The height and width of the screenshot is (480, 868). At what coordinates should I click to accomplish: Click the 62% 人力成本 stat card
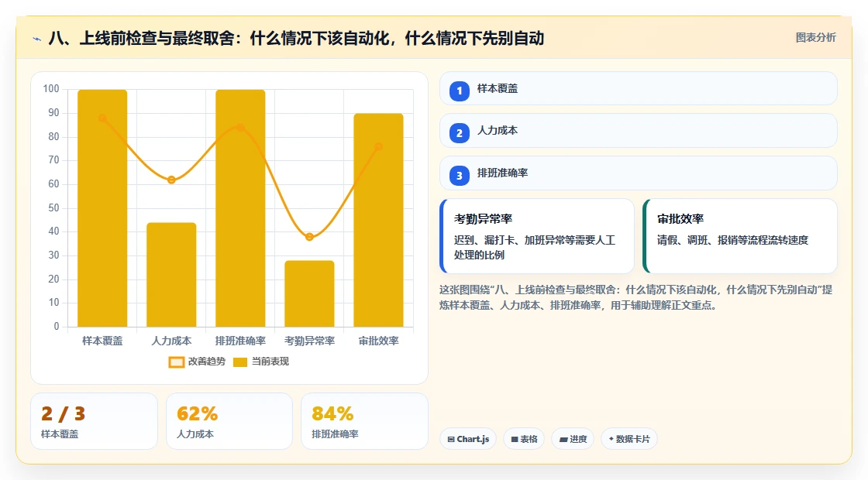(x=229, y=421)
